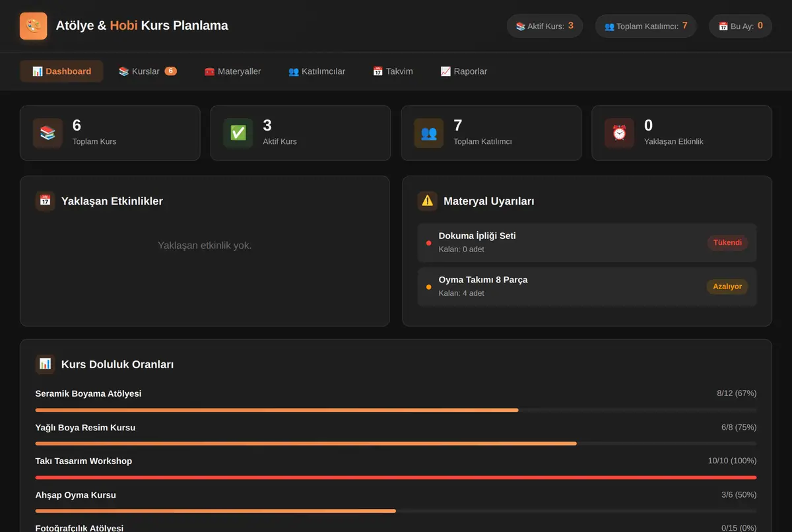This screenshot has height=532, width=792.
Task: Click the Atölye & Hobi Kurs Planlama title
Action: (142, 26)
